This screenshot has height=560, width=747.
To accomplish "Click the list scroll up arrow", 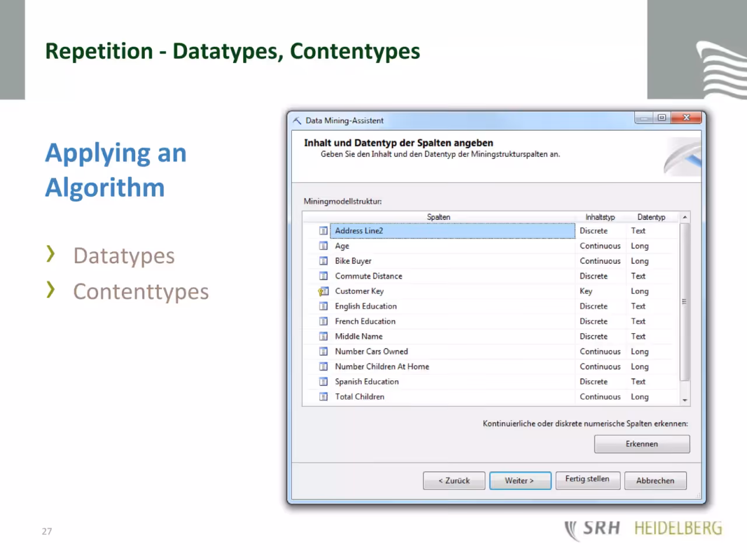I will coord(685,217).
